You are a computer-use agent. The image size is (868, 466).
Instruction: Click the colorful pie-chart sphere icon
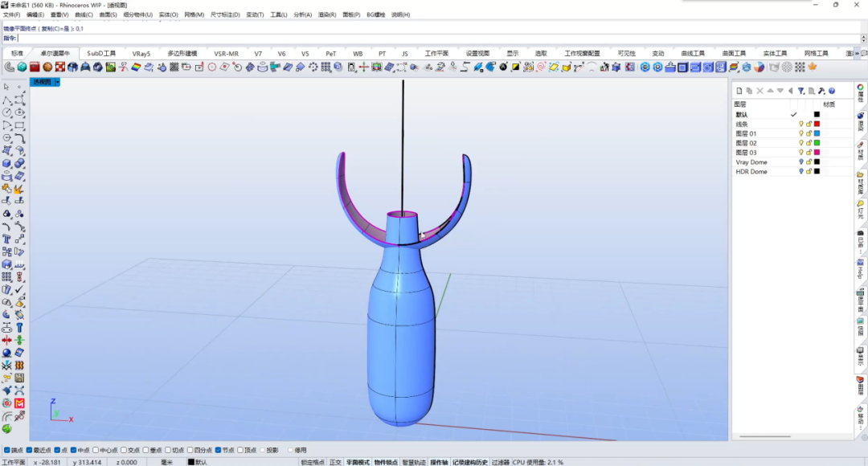pyautogui.click(x=759, y=67)
